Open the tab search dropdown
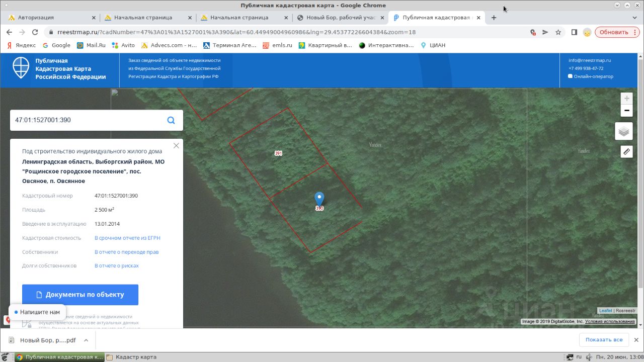The width and height of the screenshot is (644, 362). point(634,18)
